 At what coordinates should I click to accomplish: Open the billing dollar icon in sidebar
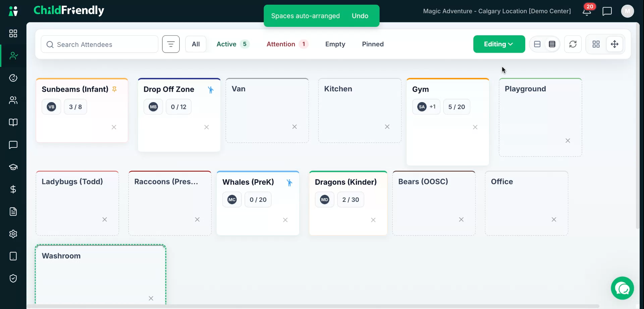pyautogui.click(x=13, y=189)
